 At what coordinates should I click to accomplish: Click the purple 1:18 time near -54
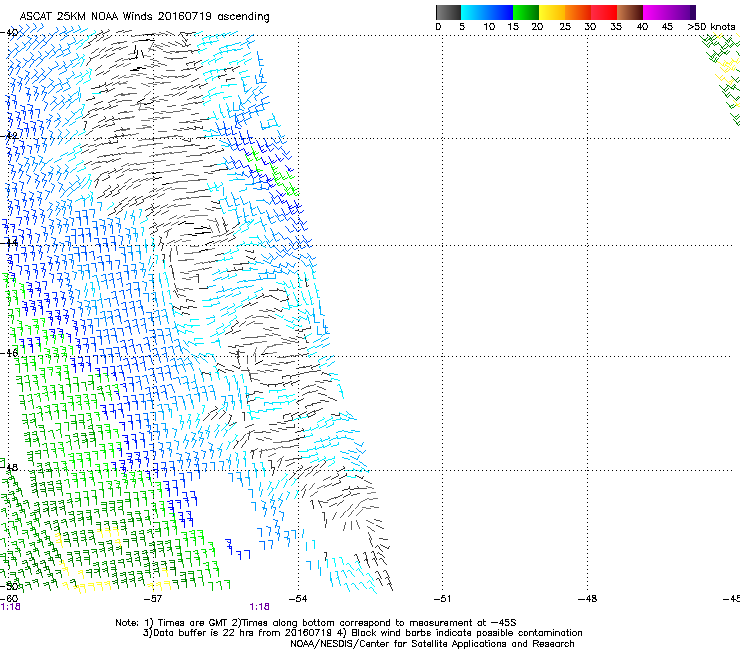coord(260,607)
